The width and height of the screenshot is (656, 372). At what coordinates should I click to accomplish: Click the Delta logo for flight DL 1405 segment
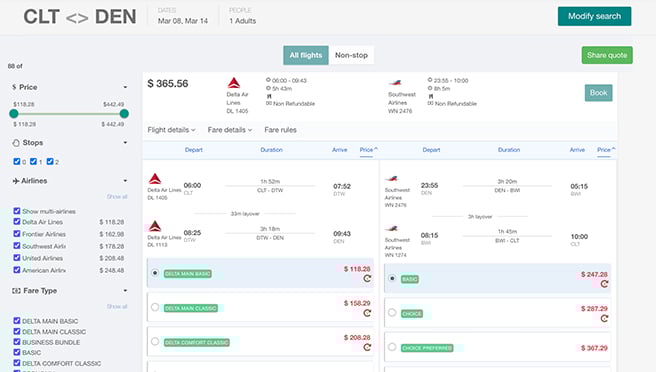155,179
